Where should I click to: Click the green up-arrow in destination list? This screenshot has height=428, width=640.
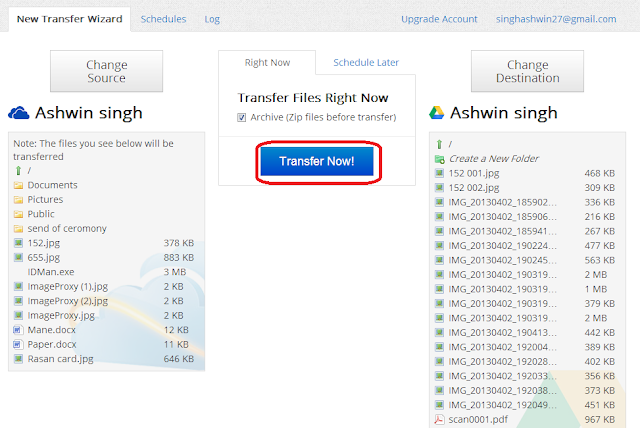point(439,144)
